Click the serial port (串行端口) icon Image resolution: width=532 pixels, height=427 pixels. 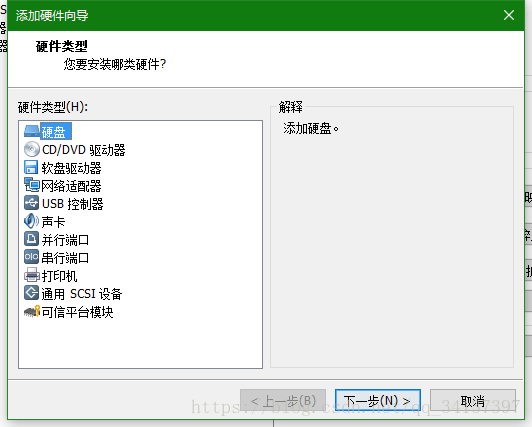tap(31, 257)
